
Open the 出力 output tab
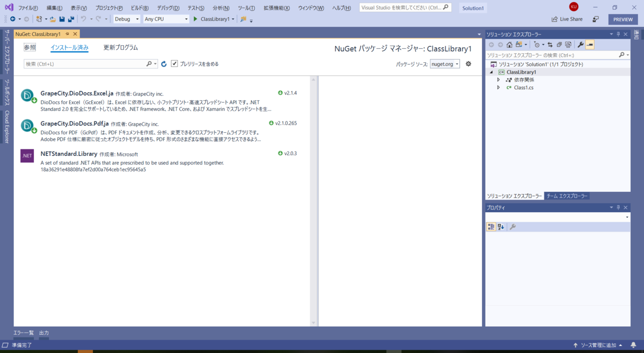pos(44,333)
